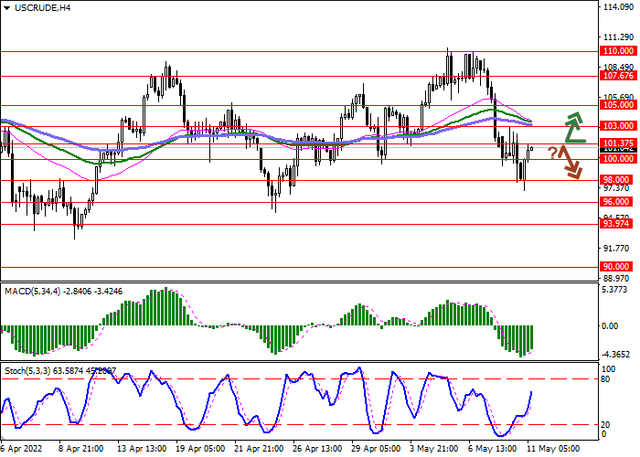Click the red question mark symbol
The image size is (640, 457).
pyautogui.click(x=552, y=152)
